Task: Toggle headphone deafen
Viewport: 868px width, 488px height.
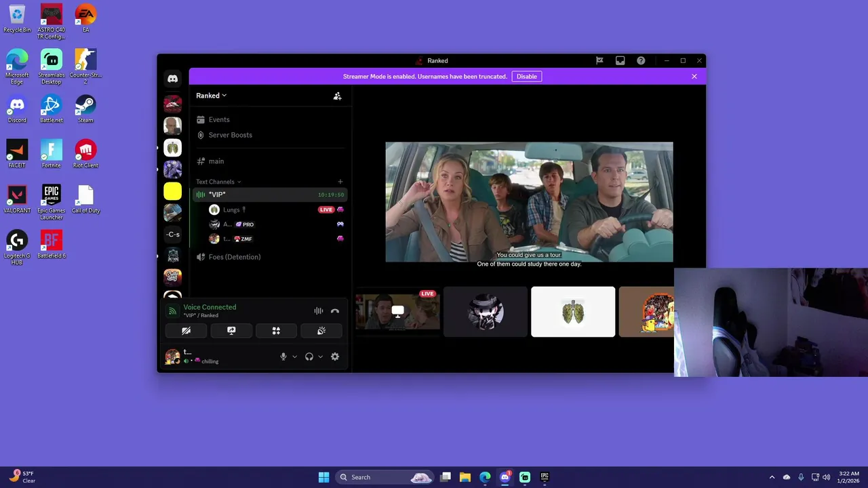Action: click(x=309, y=357)
